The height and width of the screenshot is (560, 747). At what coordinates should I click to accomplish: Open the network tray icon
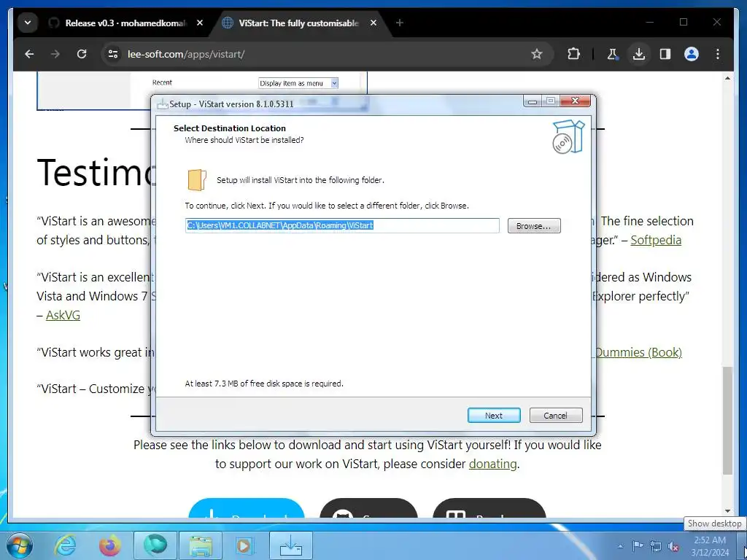click(656, 546)
